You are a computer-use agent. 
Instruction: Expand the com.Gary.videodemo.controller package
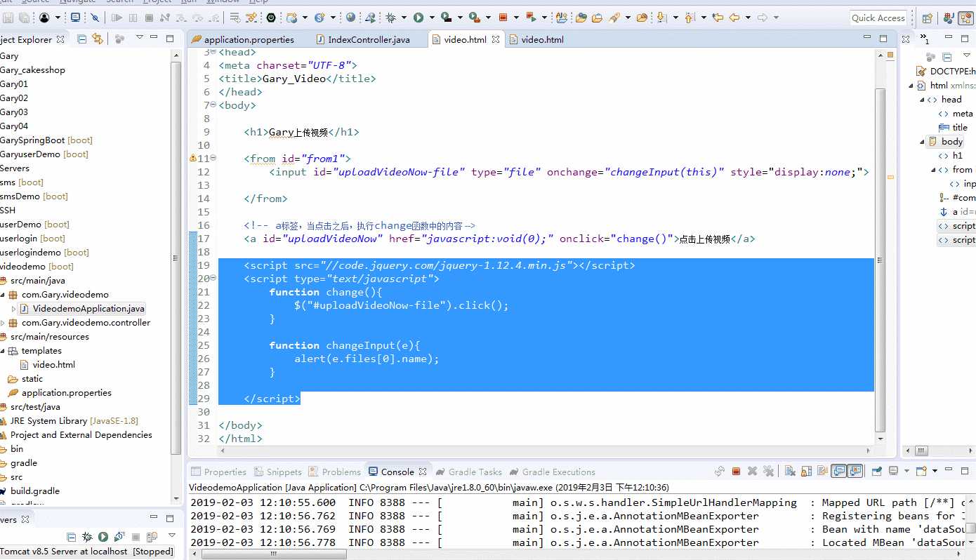[x=3, y=323]
